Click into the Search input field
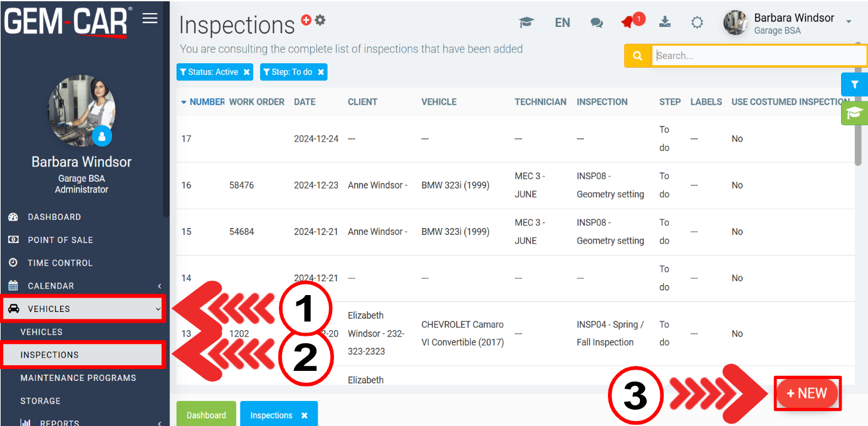 pyautogui.click(x=758, y=56)
